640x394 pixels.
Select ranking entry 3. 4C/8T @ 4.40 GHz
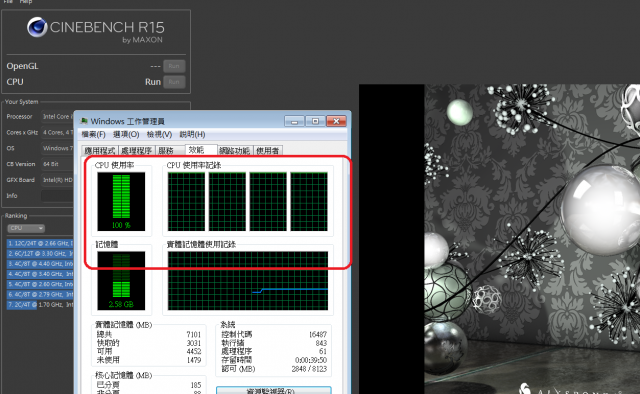click(x=40, y=264)
